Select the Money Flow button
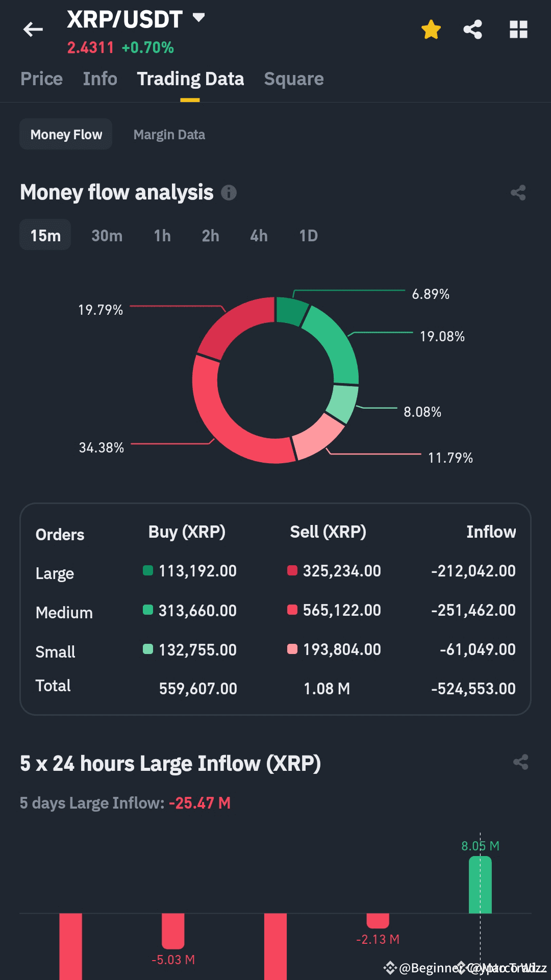Image resolution: width=551 pixels, height=980 pixels. (66, 135)
